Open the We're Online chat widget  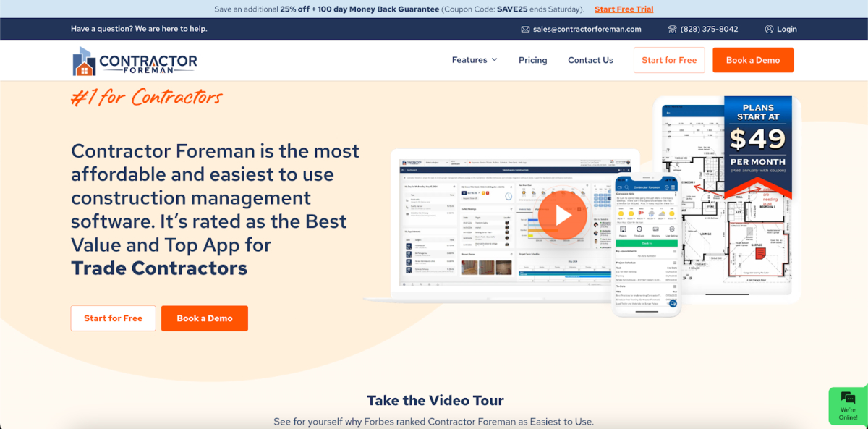click(848, 406)
